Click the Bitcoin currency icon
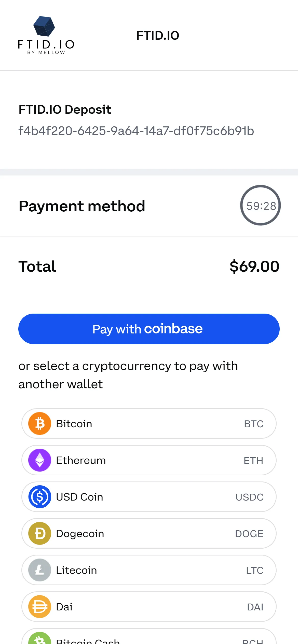The width and height of the screenshot is (298, 644). coord(40,423)
